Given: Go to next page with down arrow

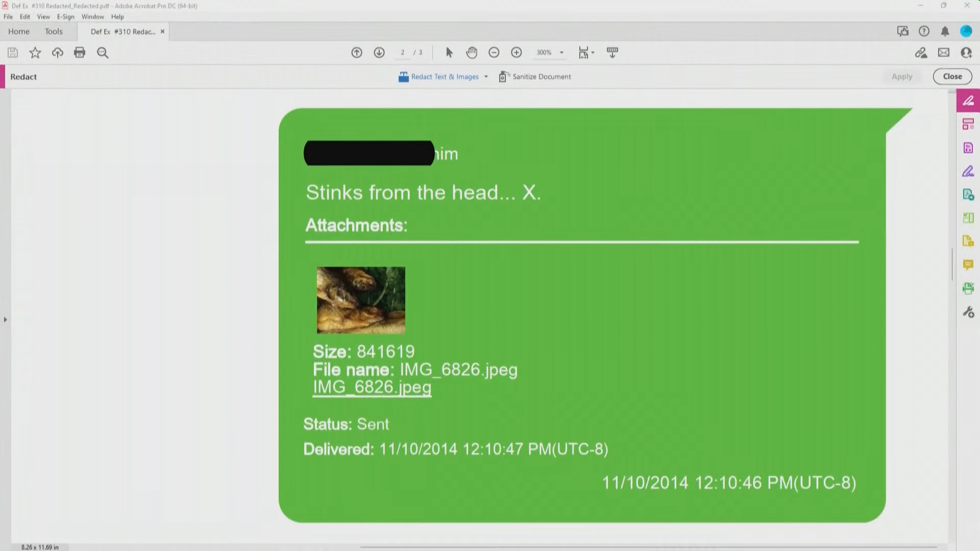Looking at the screenshot, I should tap(379, 53).
